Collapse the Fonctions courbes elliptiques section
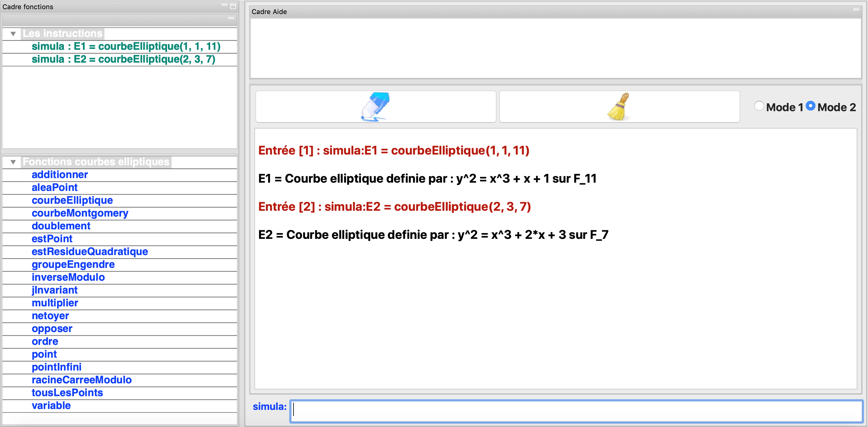Viewport: 868px width, 427px height. click(x=13, y=162)
